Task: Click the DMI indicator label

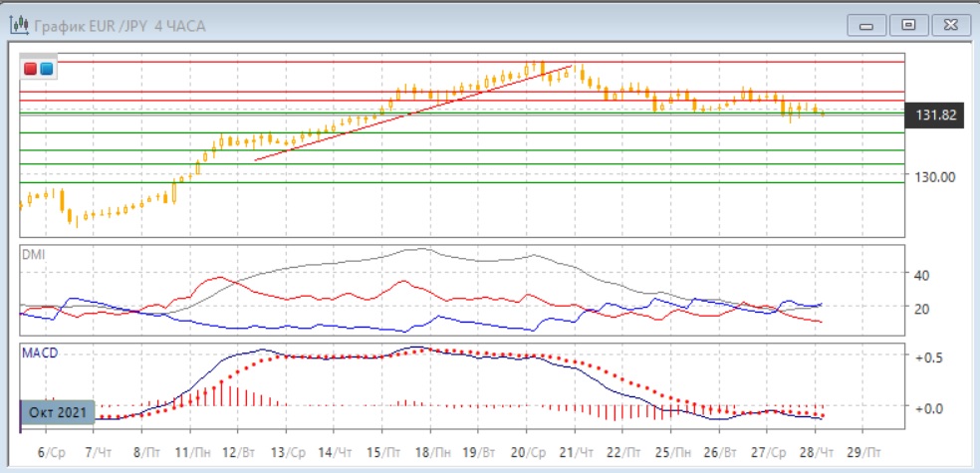Action: tap(33, 254)
